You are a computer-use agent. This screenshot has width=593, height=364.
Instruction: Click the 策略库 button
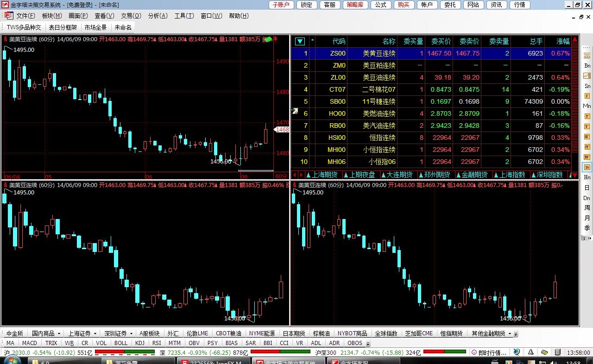coord(356,5)
